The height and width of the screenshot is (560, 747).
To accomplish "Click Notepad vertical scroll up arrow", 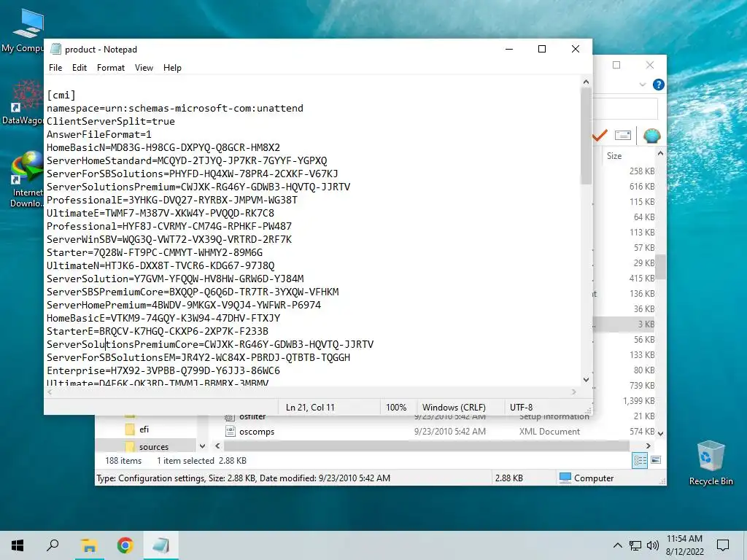I will click(586, 82).
